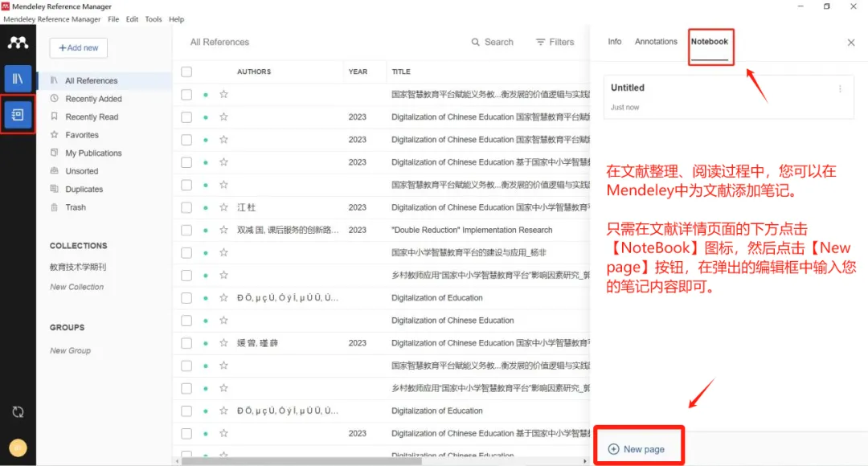Image resolution: width=868 pixels, height=466 pixels.
Task: Click the My Publications sidebar icon
Action: [55, 153]
